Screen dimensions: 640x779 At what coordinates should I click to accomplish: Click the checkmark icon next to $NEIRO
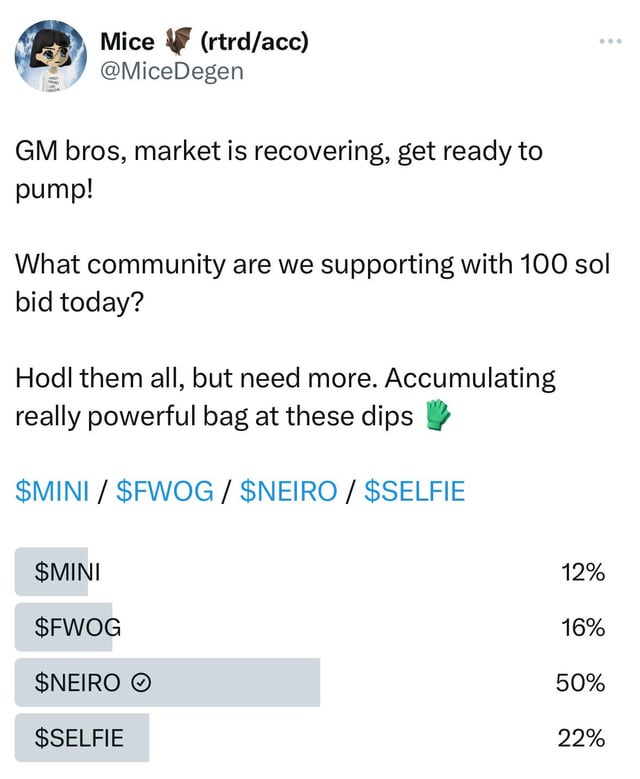[x=141, y=683]
